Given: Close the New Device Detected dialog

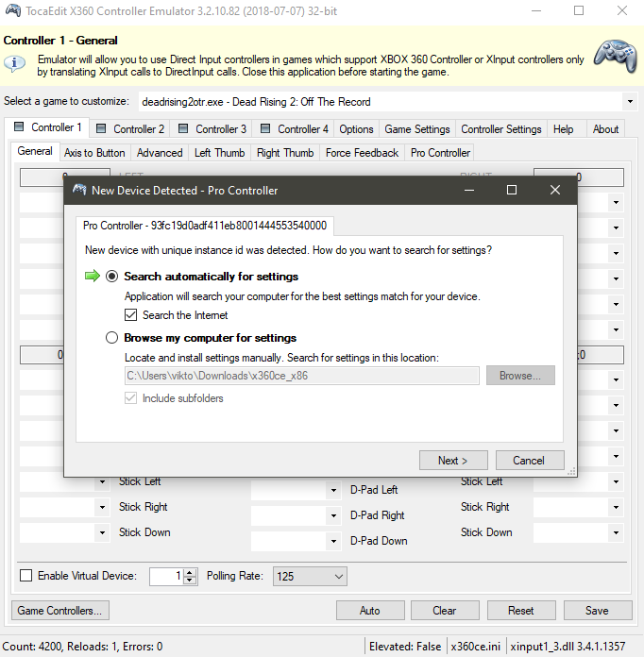Looking at the screenshot, I should [x=555, y=190].
